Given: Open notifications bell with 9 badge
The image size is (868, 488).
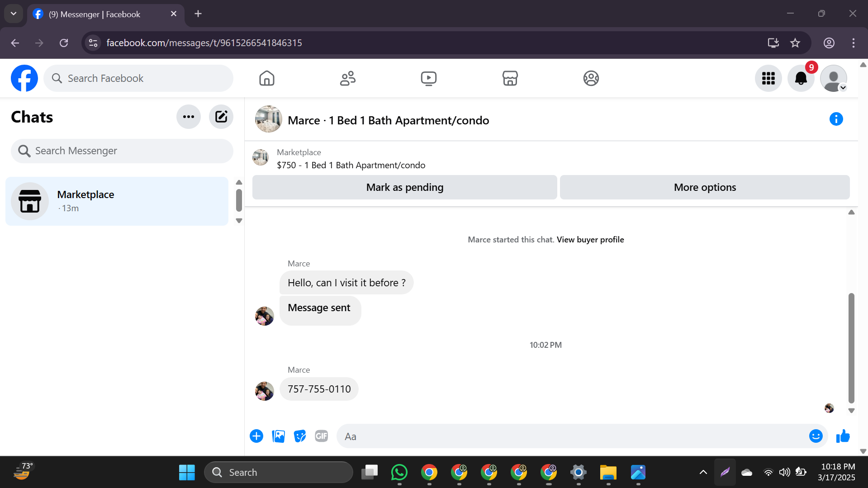Looking at the screenshot, I should pos(801,78).
